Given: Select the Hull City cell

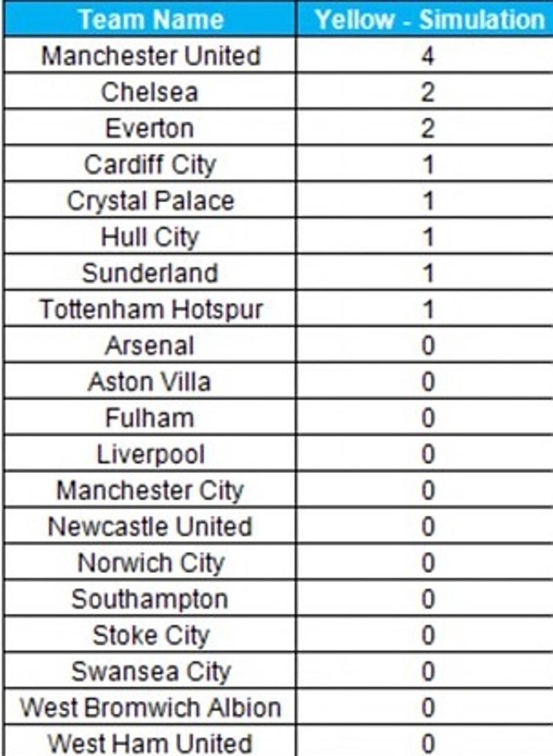Looking at the screenshot, I should (151, 237).
